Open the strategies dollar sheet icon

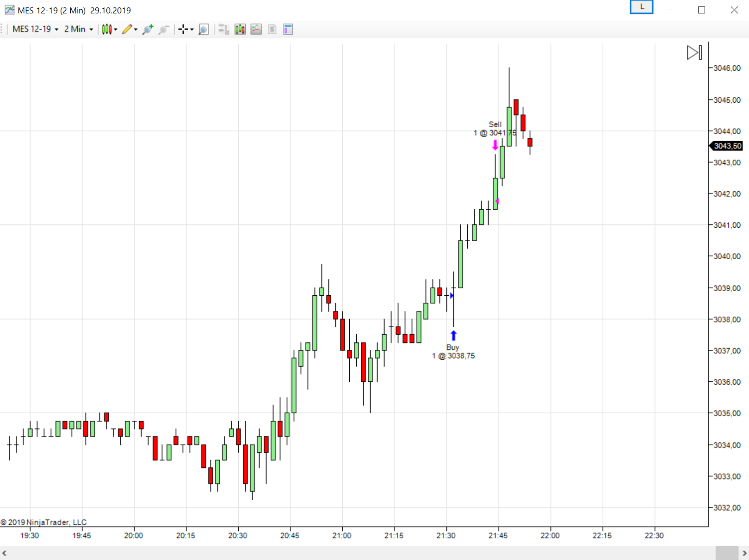[272, 30]
